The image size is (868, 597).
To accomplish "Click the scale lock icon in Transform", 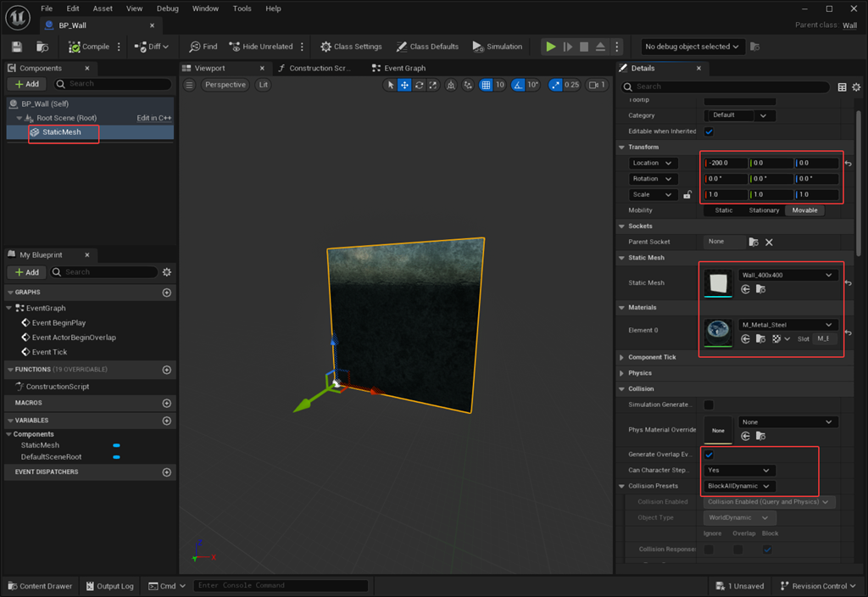I will click(687, 195).
